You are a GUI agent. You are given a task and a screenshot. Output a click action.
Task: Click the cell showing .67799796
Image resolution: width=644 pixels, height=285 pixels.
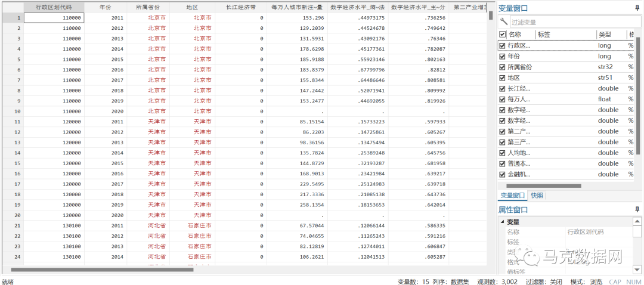(357, 70)
